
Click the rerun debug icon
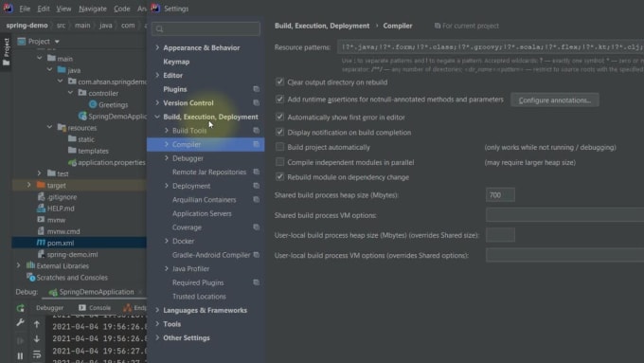20,308
